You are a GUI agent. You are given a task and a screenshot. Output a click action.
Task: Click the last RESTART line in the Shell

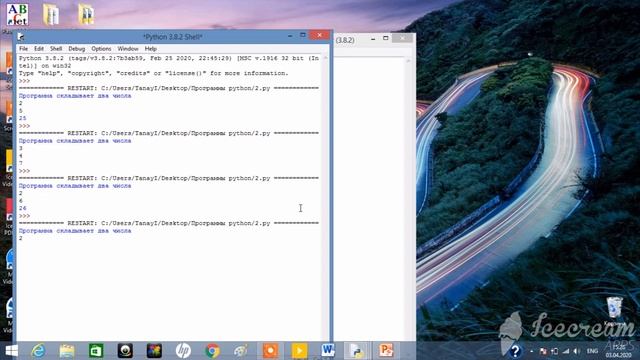pos(169,223)
